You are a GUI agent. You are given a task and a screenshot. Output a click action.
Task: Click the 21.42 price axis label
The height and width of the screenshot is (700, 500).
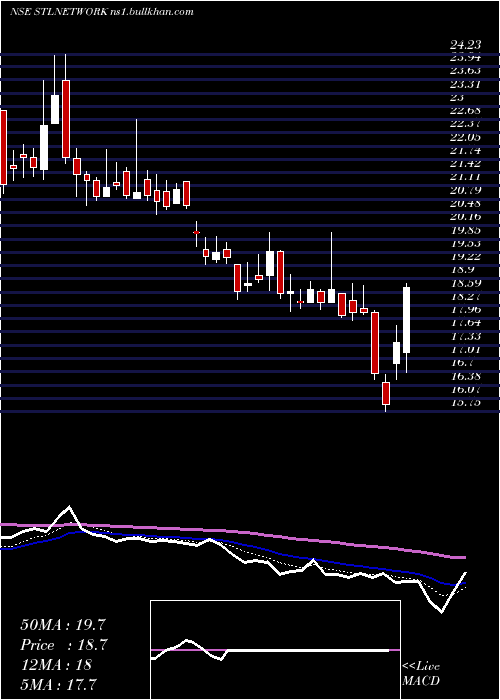465,164
